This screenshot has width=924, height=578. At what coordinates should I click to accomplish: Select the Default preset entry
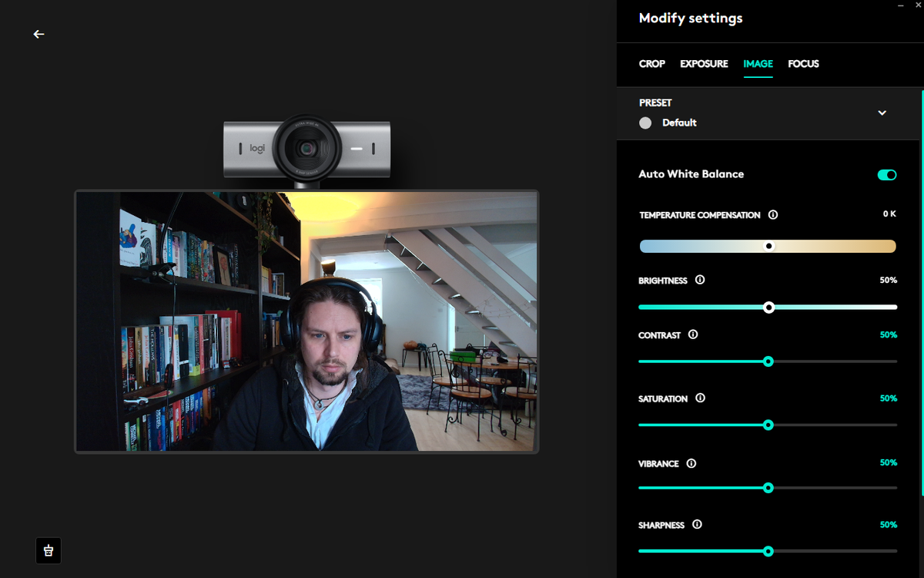[668, 123]
